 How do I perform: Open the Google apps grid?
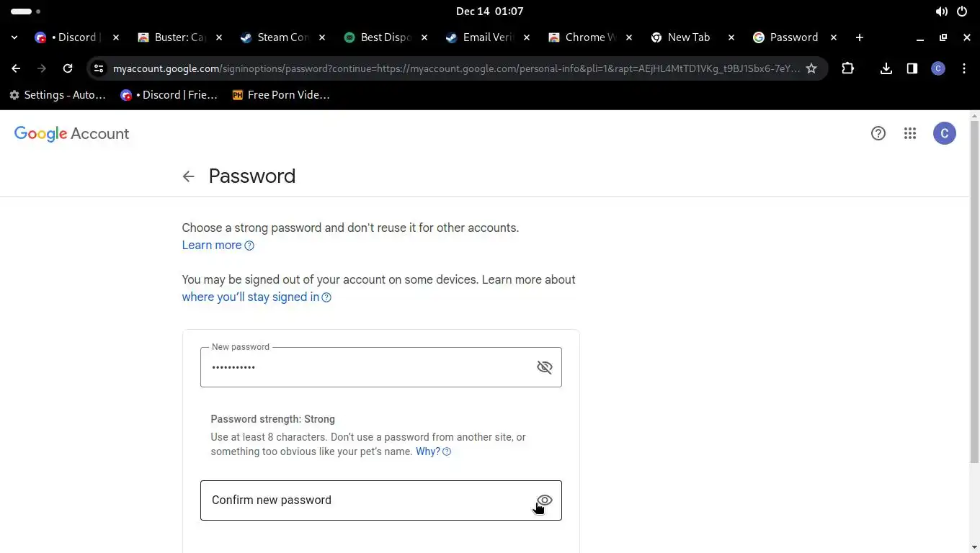coord(910,133)
